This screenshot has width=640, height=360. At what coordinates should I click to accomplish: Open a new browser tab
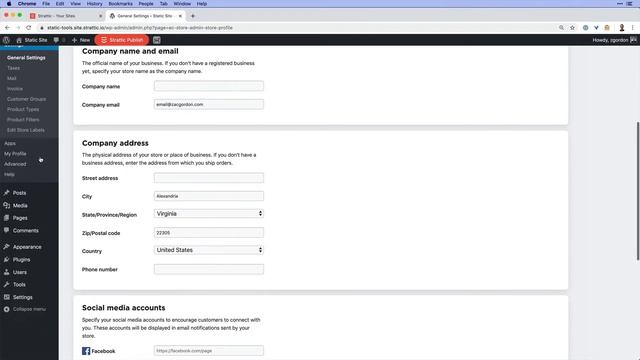(x=193, y=16)
